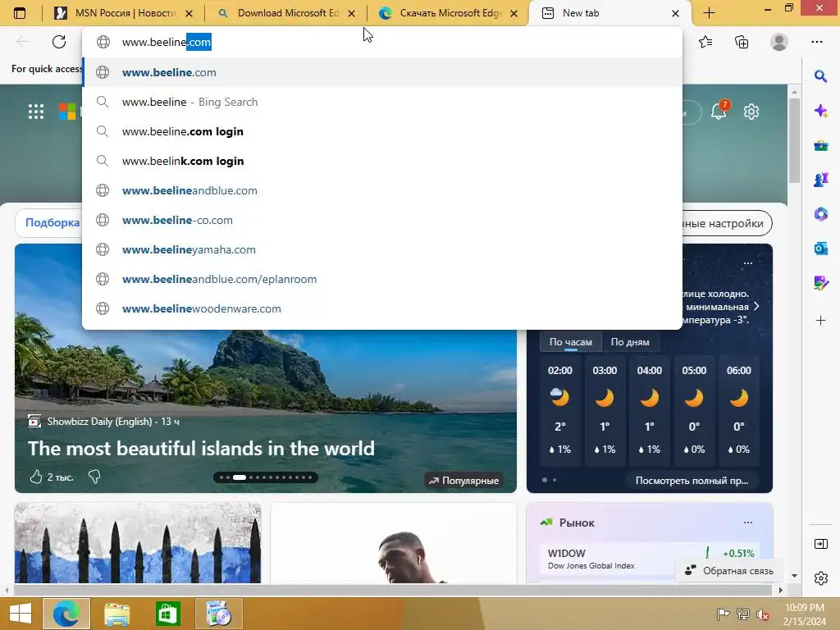This screenshot has height=630, width=840.
Task: Open Рынок card ellipsis options
Action: point(748,523)
